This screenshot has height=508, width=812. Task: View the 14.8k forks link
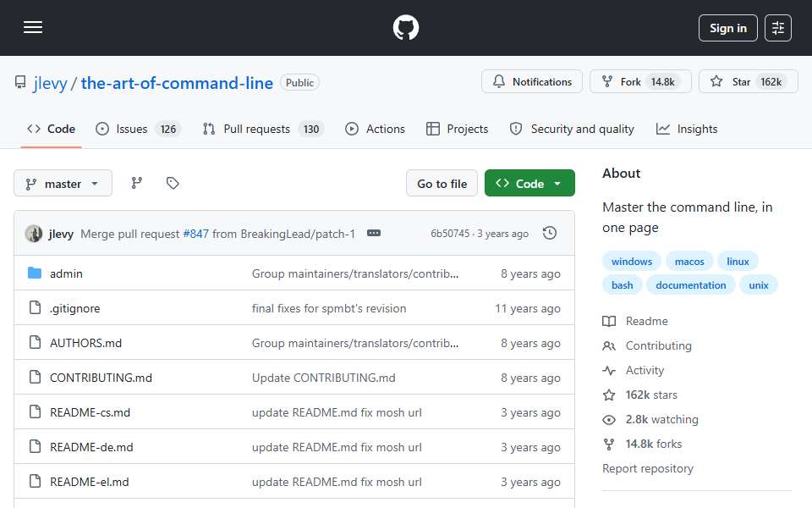tap(643, 444)
